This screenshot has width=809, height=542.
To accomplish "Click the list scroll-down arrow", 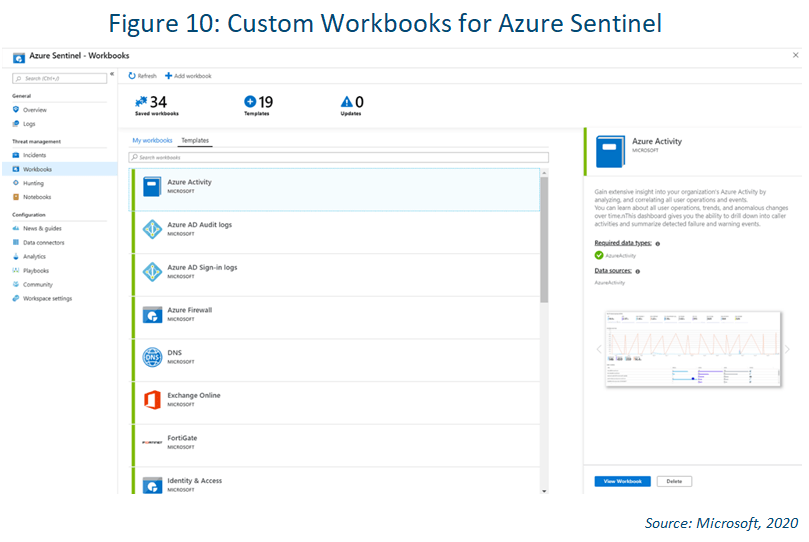I will (544, 491).
